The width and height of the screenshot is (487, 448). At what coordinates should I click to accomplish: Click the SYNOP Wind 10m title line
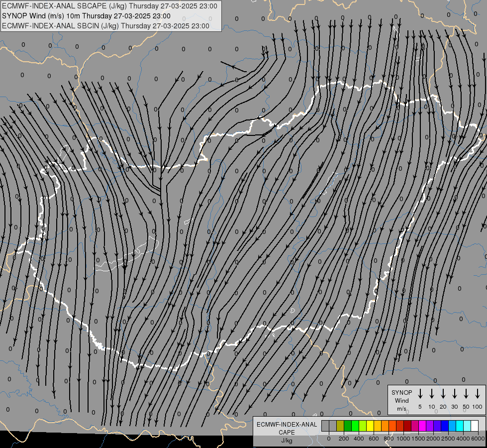(86, 16)
